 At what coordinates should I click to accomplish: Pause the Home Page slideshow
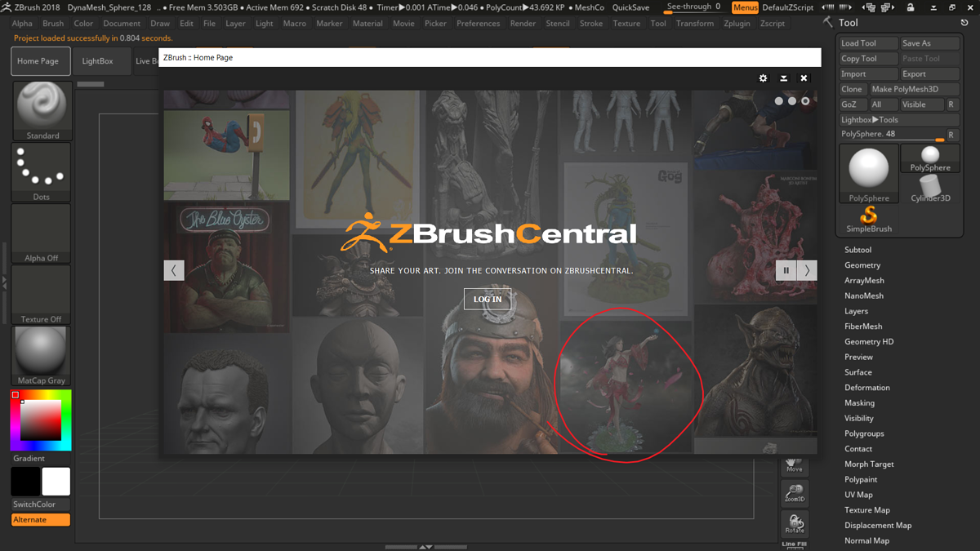pos(786,270)
